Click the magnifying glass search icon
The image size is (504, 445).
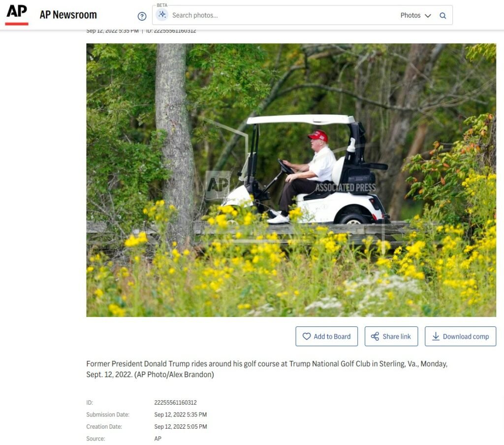tap(442, 15)
